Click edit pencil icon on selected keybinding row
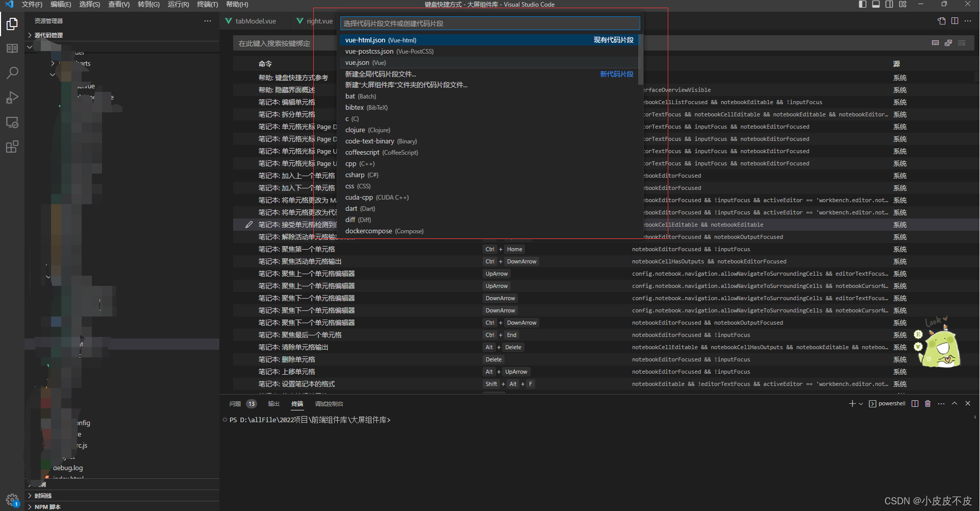 click(249, 225)
